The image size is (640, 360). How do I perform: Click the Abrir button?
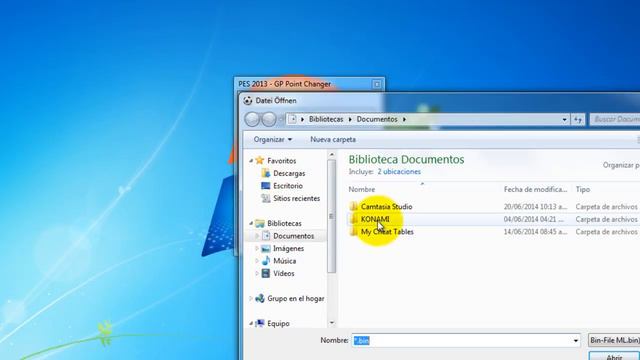(614, 356)
